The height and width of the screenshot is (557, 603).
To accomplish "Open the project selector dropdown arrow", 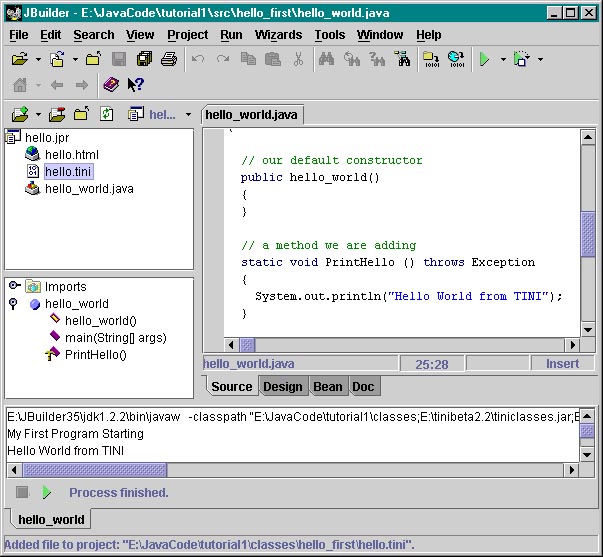I will (x=188, y=115).
